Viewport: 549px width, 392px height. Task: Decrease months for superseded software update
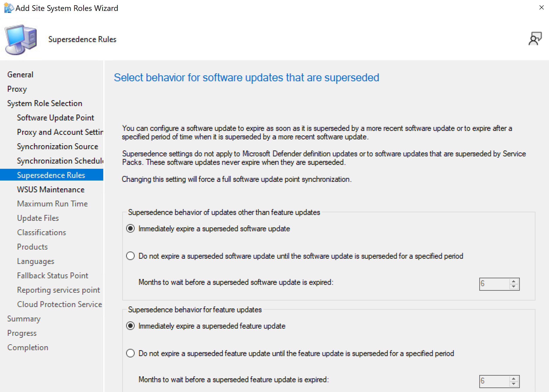click(513, 287)
